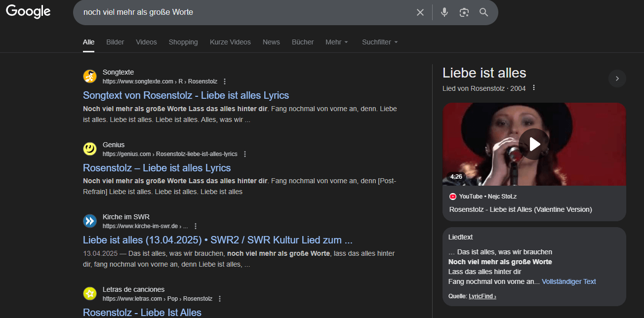Switch to the Bilder tab
644x318 pixels.
115,42
